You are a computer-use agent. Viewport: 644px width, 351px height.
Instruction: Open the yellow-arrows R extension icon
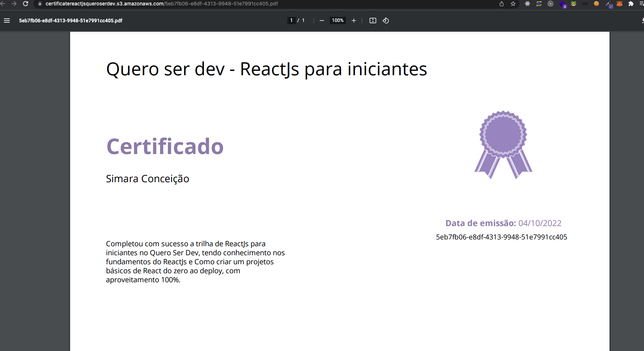click(x=539, y=4)
